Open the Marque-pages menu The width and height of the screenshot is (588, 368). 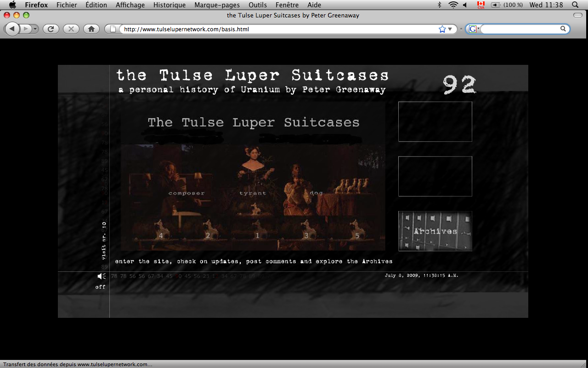tap(217, 5)
